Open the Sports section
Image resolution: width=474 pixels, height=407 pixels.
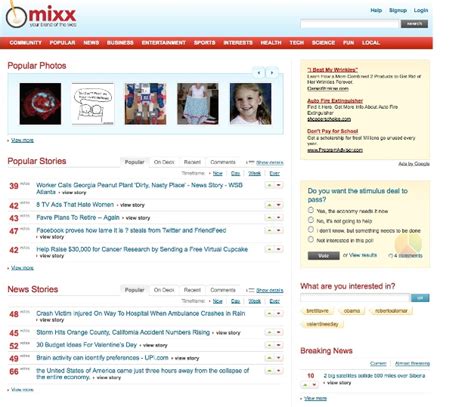point(204,43)
